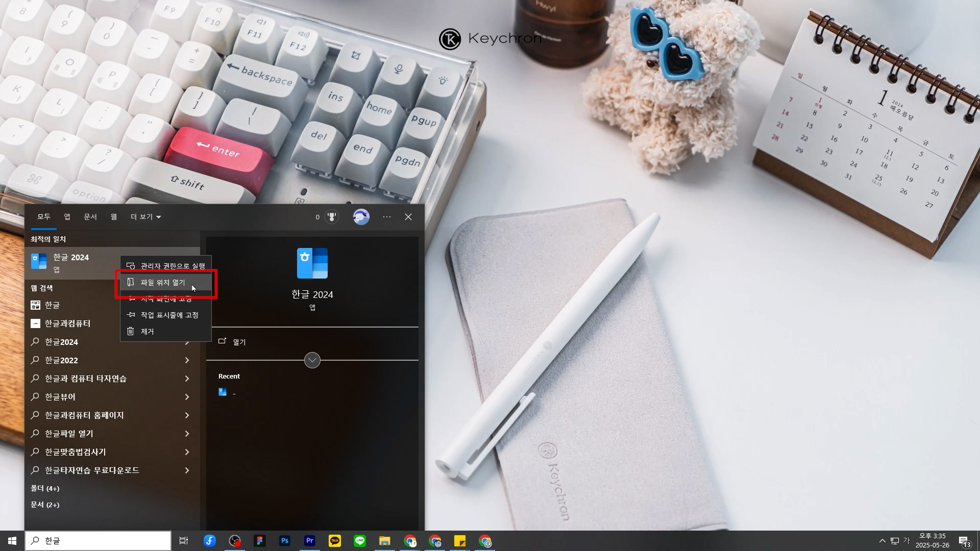Open the three-dot options in search panel

(x=387, y=217)
